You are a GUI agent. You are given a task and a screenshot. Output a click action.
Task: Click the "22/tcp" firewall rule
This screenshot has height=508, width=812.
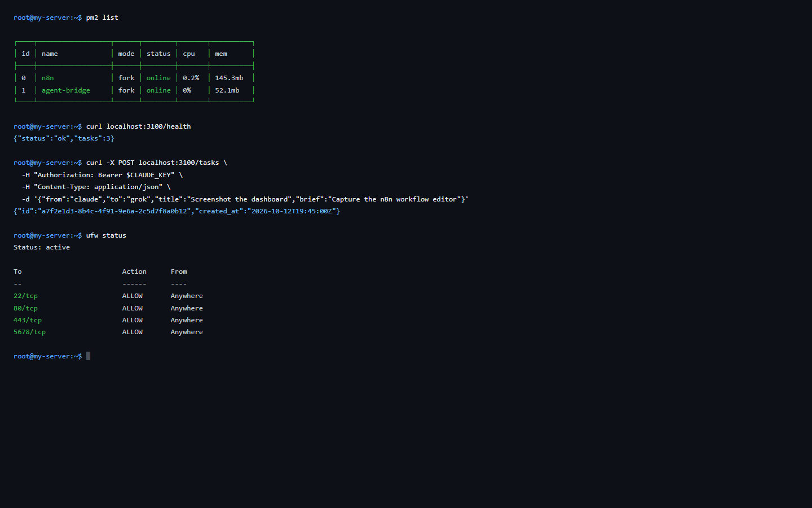click(25, 296)
